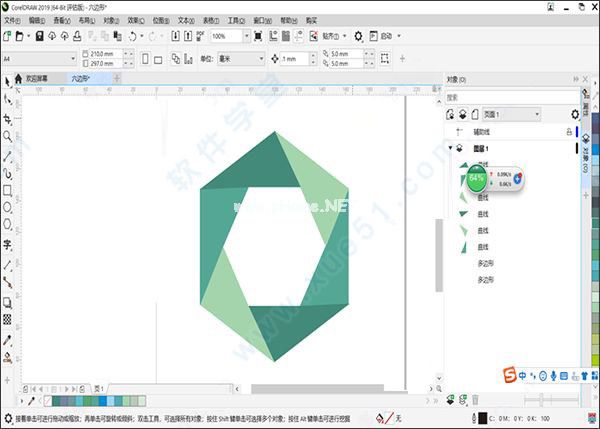The image size is (600, 429).
Task: Switch to the 欢迎屏幕 tab
Action: coord(42,77)
